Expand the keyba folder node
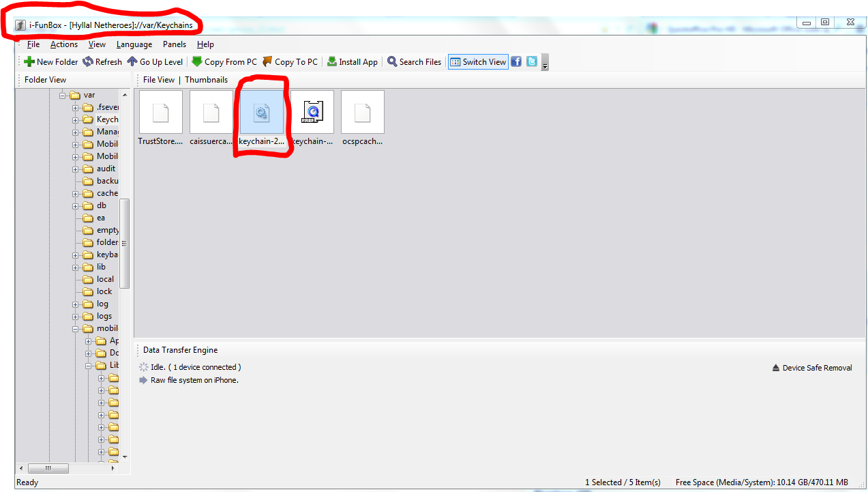Viewport: 868px width, 492px height. coord(76,255)
